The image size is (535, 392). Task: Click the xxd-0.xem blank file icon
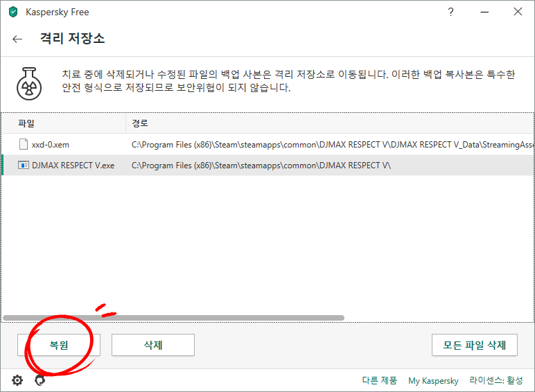click(24, 145)
